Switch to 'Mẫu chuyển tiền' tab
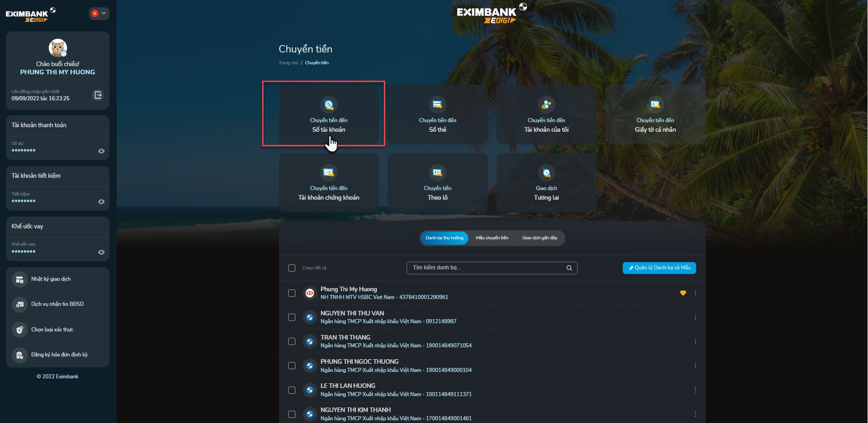868x423 pixels. [492, 238]
